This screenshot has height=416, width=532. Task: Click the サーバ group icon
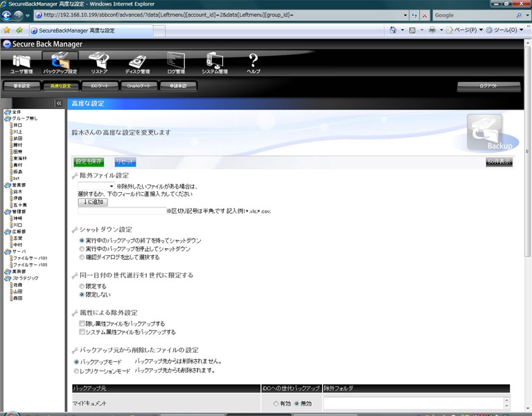7,252
